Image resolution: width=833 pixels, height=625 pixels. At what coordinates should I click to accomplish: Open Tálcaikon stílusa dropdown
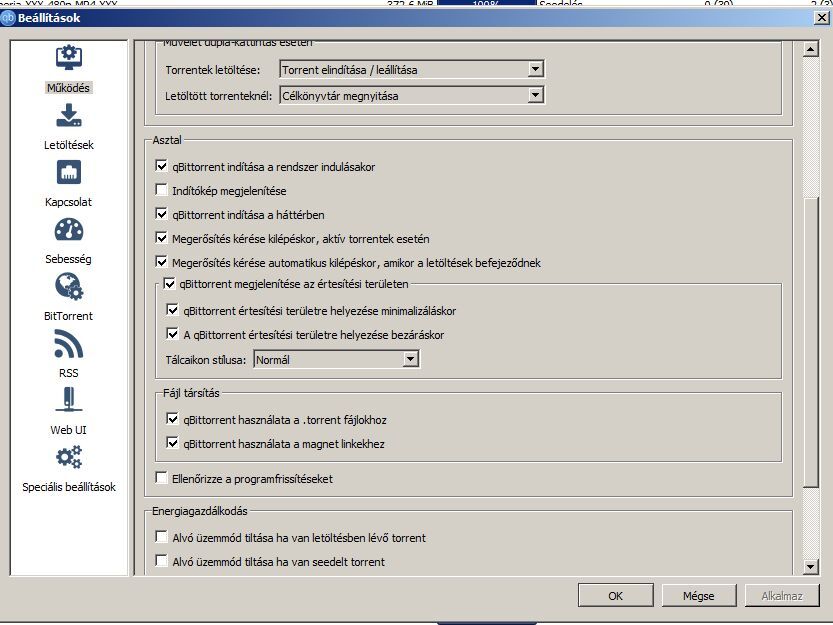[x=336, y=359]
